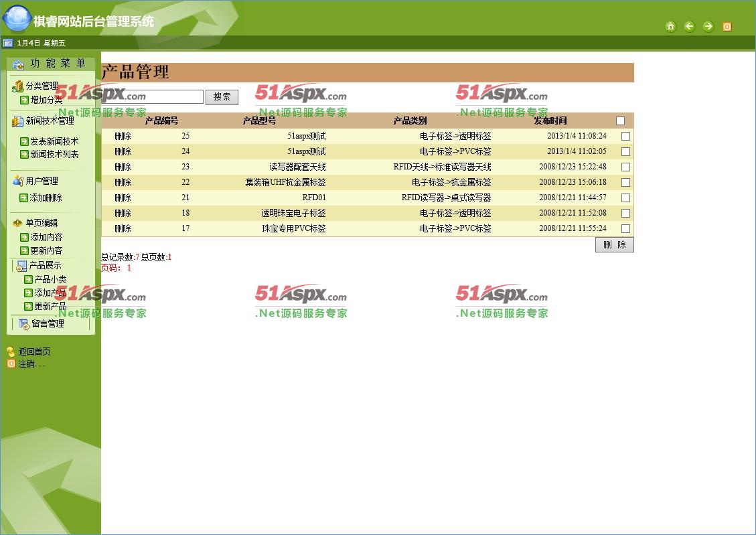Click 更新产品 link
756x535 pixels.
(51, 307)
